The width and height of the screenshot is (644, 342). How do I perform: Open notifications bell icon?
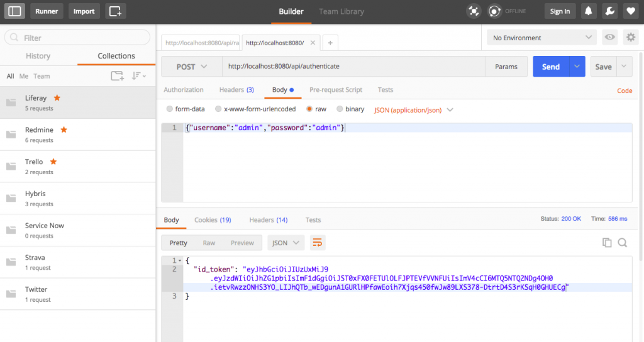[589, 11]
